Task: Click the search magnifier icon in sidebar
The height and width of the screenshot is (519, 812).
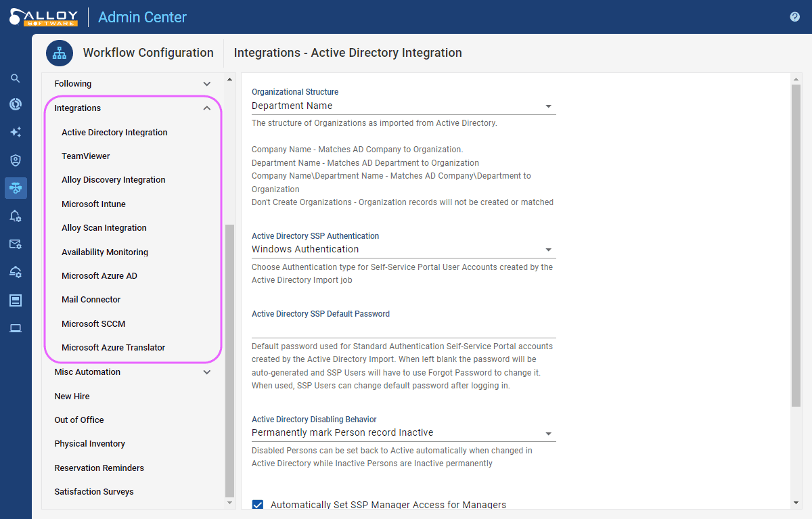Action: [16, 78]
